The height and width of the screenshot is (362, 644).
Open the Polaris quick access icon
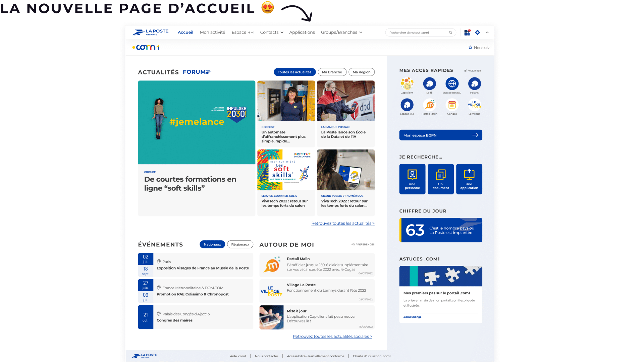click(x=474, y=83)
